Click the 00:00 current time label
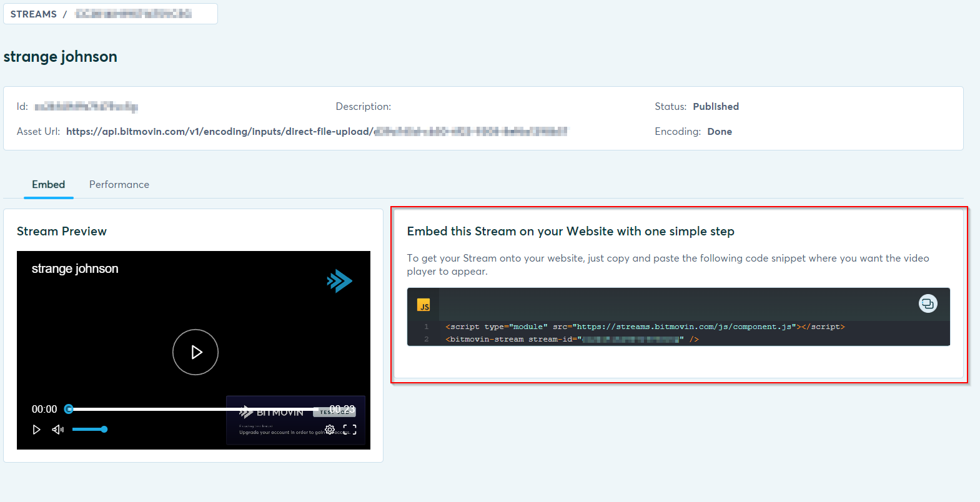980x502 pixels. click(44, 409)
